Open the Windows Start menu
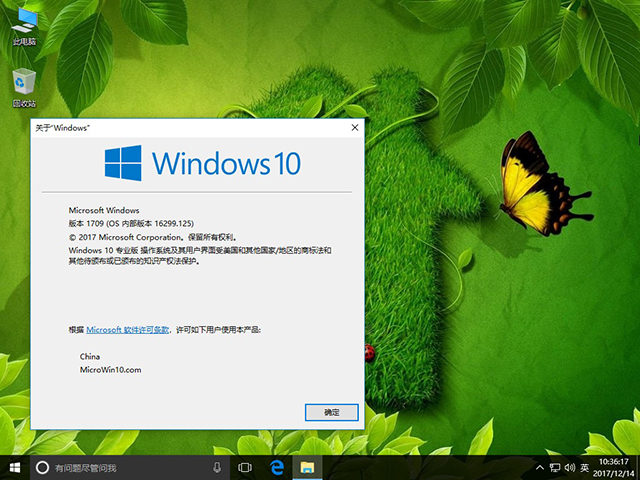Viewport: 640px width, 480px height. 15,468
